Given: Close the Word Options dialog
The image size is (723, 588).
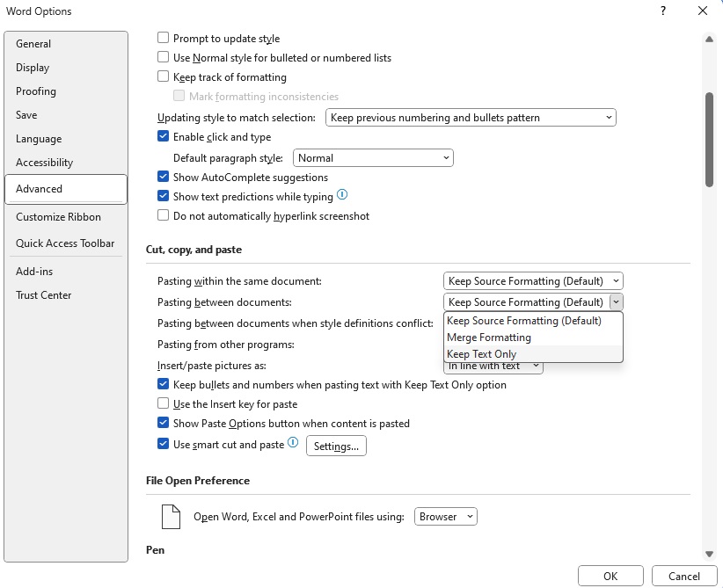Looking at the screenshot, I should (x=703, y=11).
